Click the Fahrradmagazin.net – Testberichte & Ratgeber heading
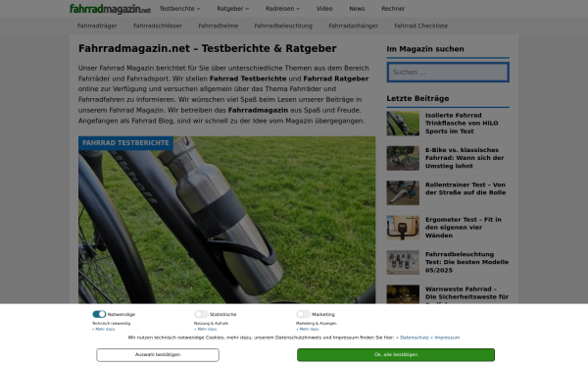 (x=208, y=48)
